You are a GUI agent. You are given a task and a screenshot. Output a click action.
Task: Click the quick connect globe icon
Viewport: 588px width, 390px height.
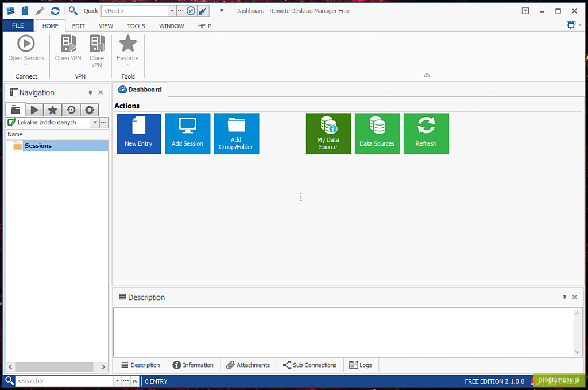[191, 11]
